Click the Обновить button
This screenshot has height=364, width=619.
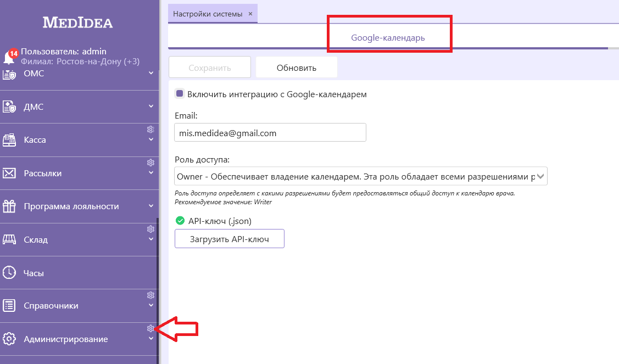tap(297, 68)
